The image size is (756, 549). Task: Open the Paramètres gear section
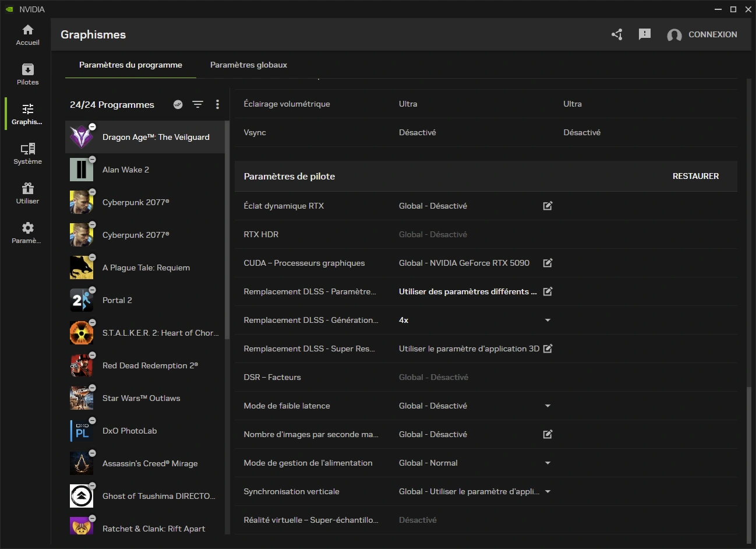(x=27, y=233)
